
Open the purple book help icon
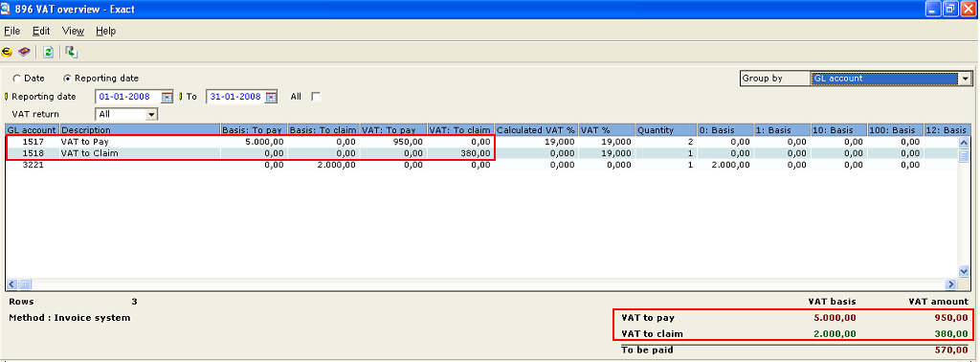(24, 52)
